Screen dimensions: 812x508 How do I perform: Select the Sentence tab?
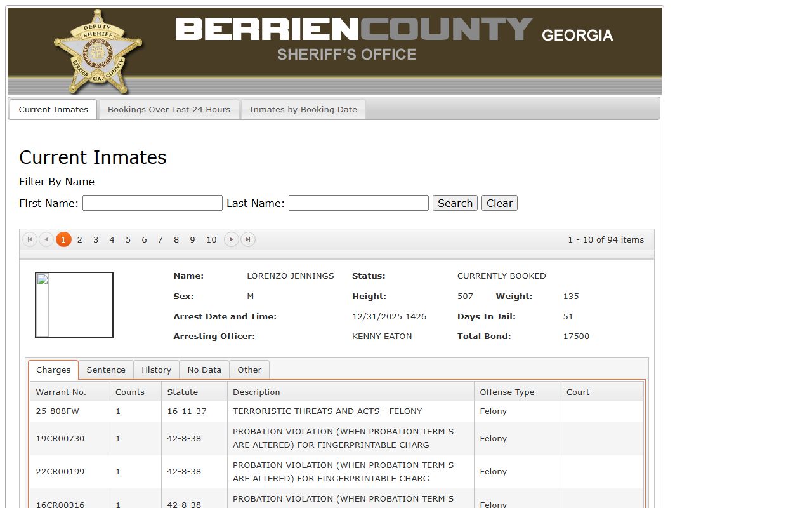tap(106, 370)
